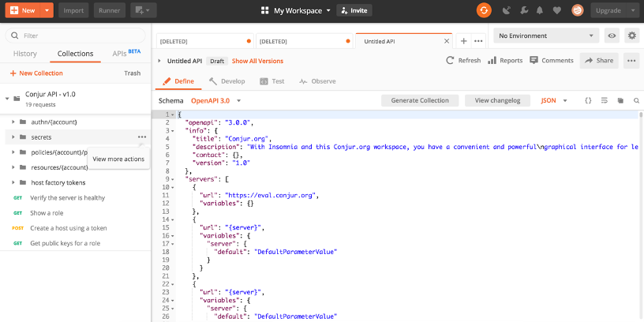
Task: Click Show All Versions link
Action: coord(257,61)
